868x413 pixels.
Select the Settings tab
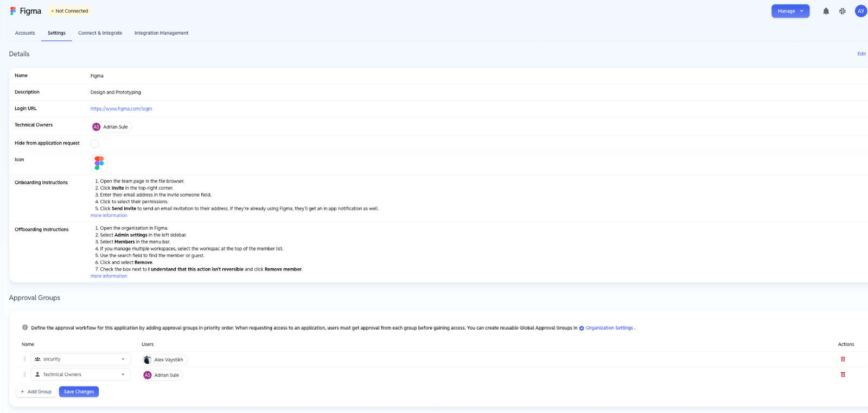click(x=56, y=33)
